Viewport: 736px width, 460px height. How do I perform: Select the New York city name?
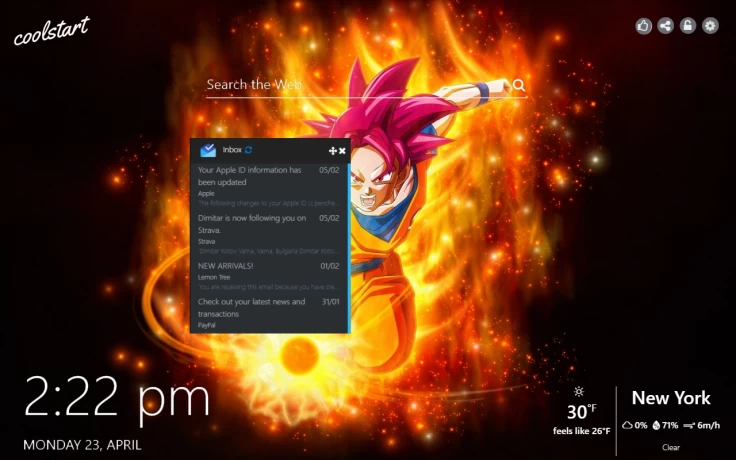point(671,398)
